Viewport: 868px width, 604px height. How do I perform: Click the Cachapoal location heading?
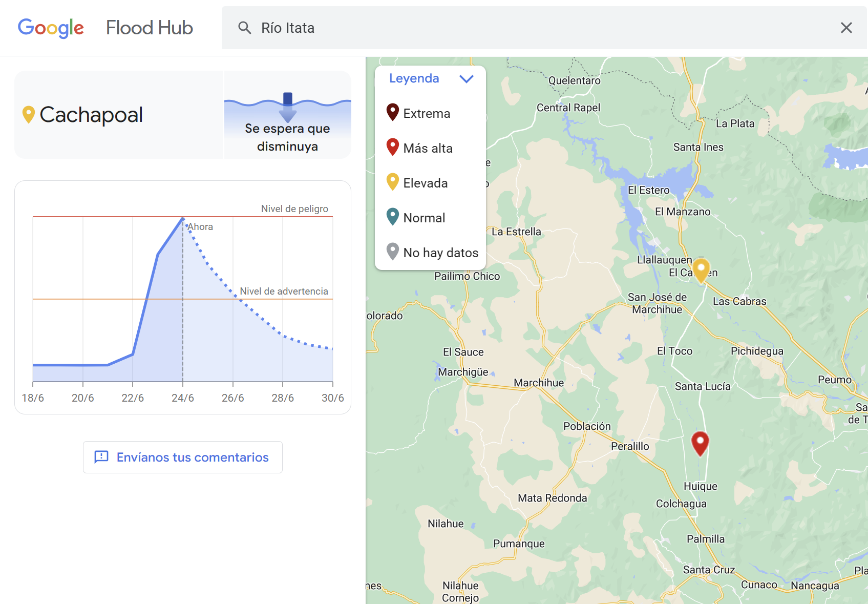point(91,115)
